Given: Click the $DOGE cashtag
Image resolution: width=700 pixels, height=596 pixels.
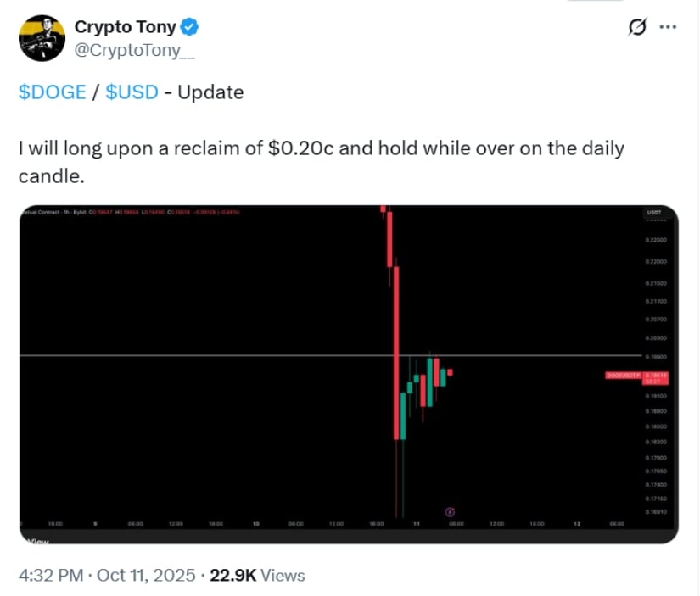Looking at the screenshot, I should coord(53,92).
